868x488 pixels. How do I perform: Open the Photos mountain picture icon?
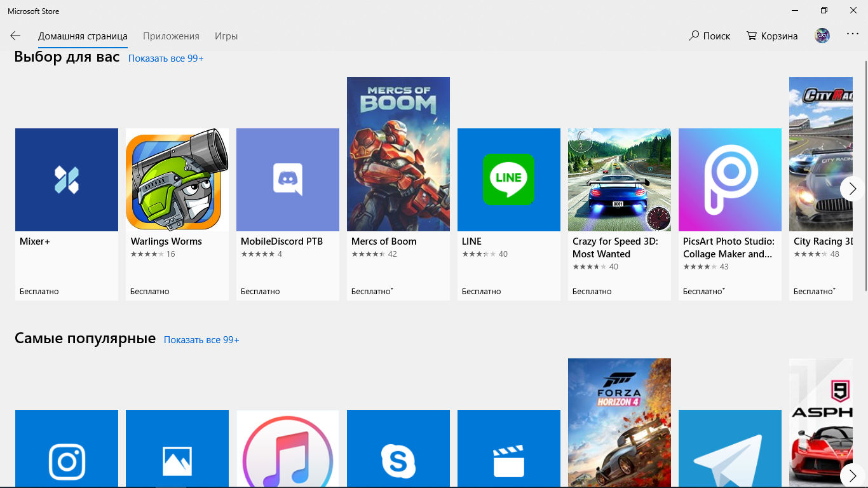[x=177, y=449]
